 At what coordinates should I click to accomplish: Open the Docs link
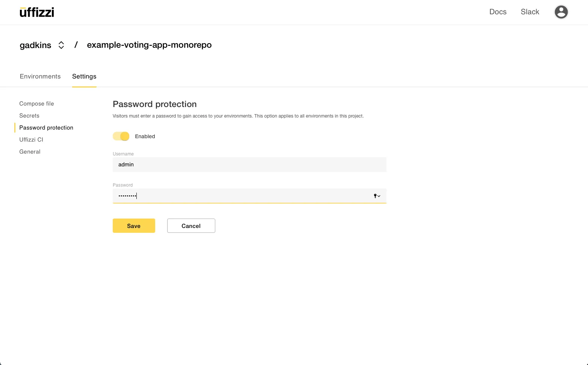tap(498, 12)
